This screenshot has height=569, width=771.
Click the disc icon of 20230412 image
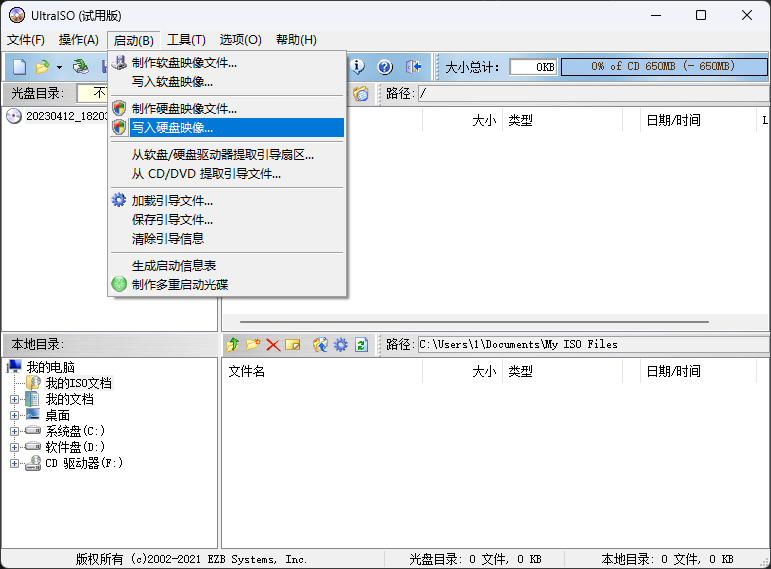click(x=14, y=116)
